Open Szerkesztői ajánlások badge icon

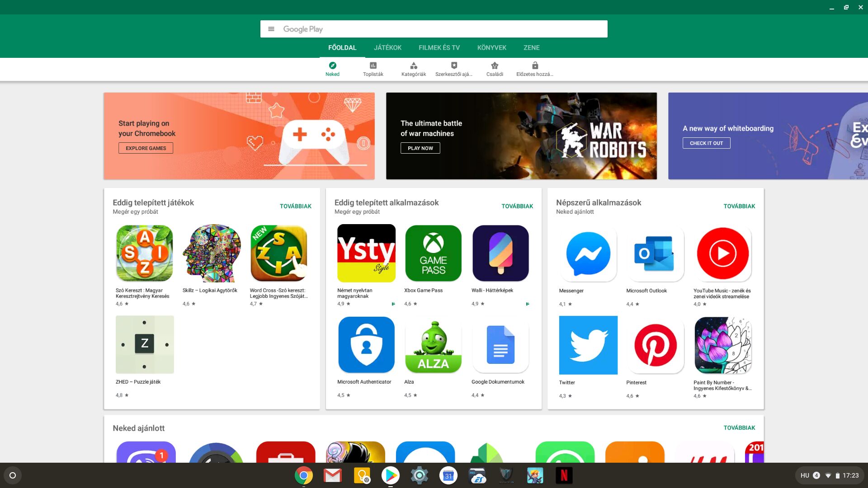454,66
